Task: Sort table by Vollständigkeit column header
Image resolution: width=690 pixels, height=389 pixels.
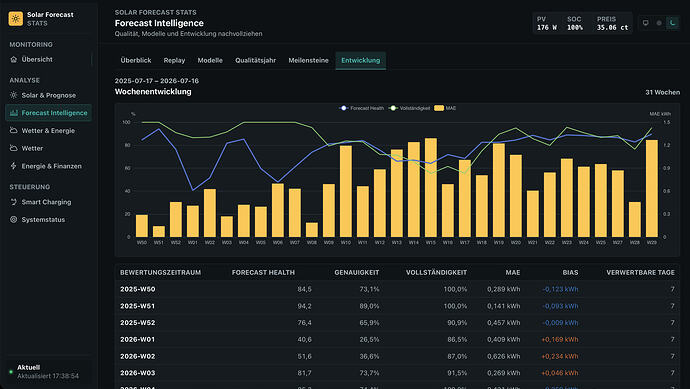Action: tap(436, 272)
